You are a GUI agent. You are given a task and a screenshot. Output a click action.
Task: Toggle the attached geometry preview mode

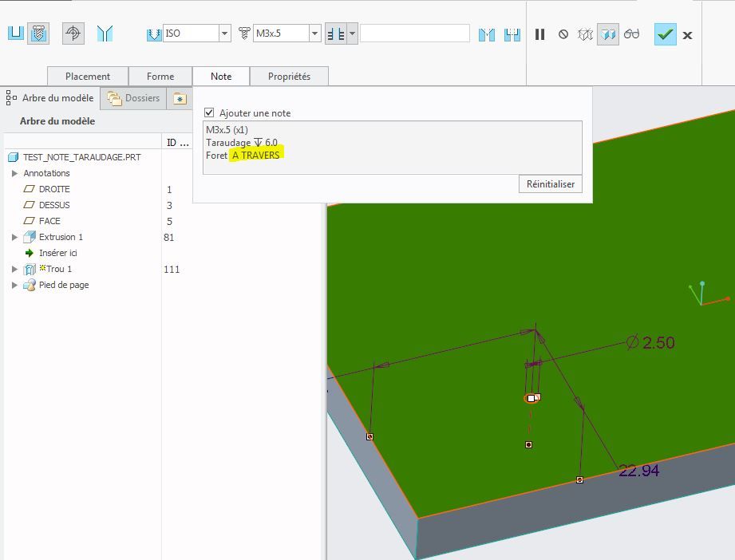(x=608, y=34)
